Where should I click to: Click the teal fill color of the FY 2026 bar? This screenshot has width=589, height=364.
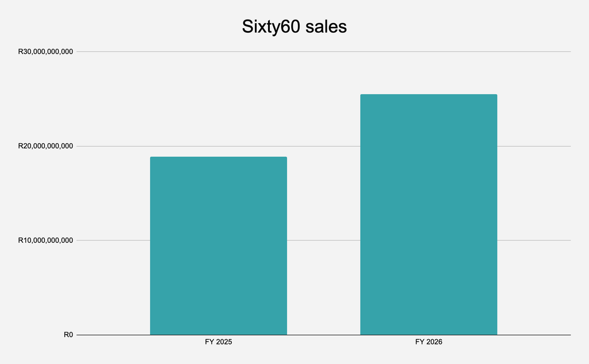[x=429, y=214]
